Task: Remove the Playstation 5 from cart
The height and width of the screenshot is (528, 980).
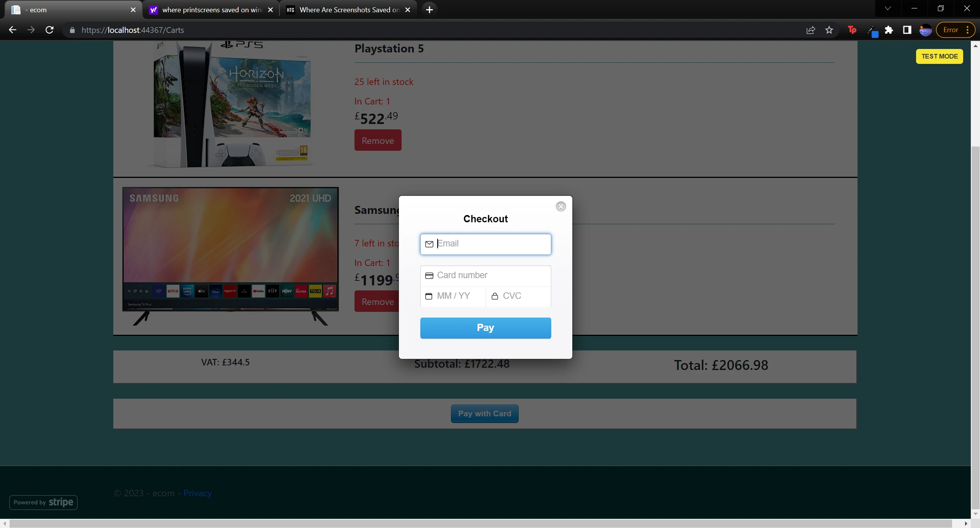Action: [x=377, y=140]
